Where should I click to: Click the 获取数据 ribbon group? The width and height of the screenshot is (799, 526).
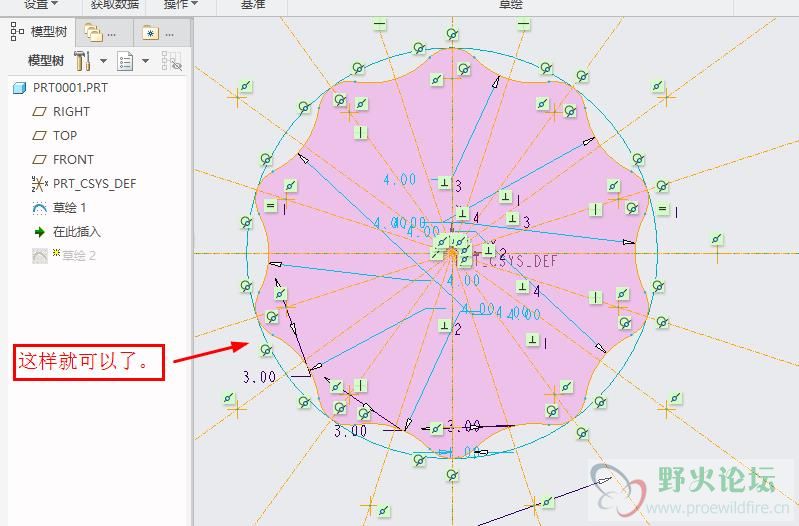(115, 4)
